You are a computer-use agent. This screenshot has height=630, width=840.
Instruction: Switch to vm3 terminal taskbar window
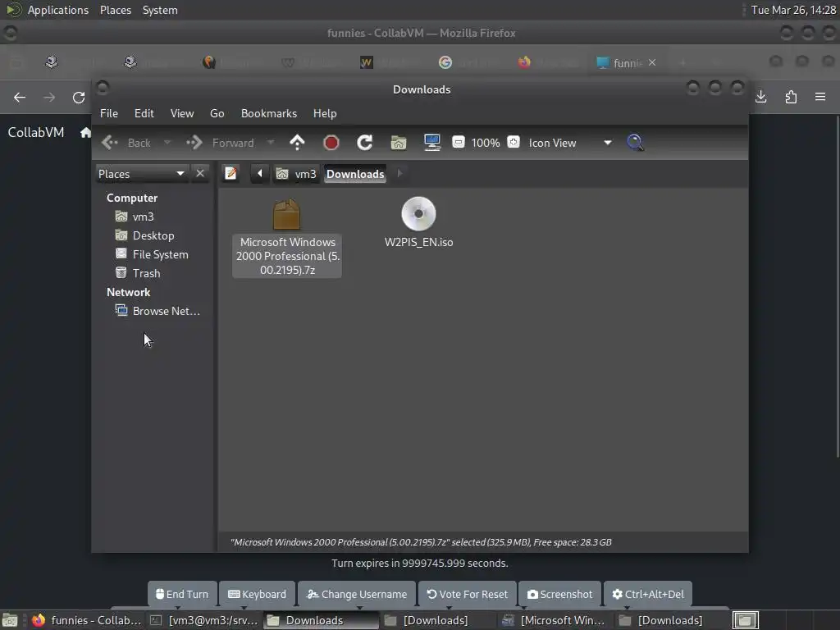click(x=205, y=620)
